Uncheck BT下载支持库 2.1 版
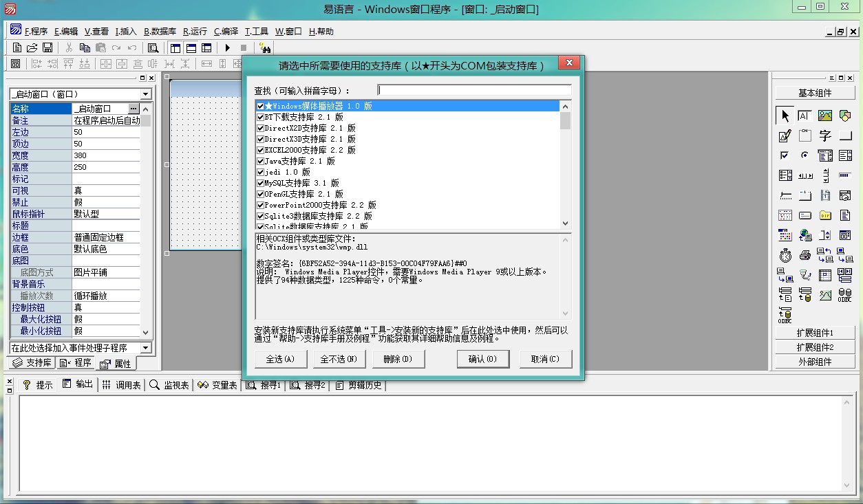The image size is (863, 504). (x=260, y=117)
